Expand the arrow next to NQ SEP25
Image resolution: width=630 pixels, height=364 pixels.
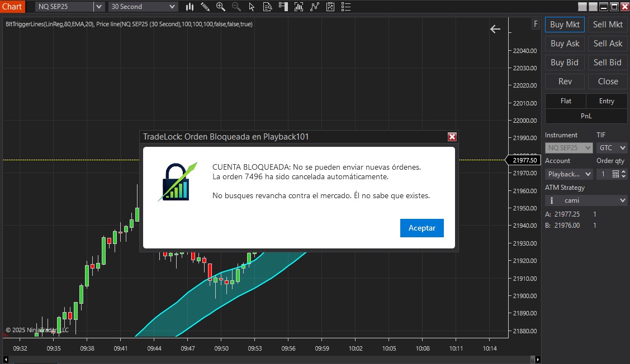click(99, 7)
